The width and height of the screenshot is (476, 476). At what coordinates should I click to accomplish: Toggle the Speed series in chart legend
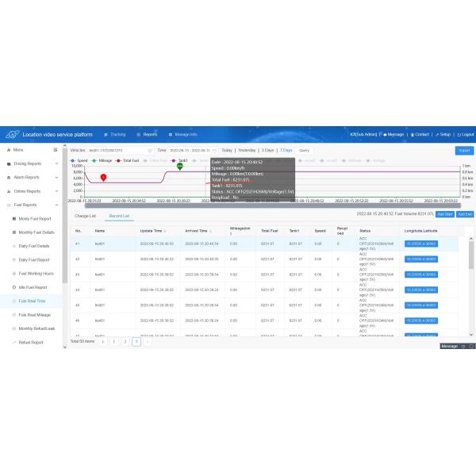point(78,160)
